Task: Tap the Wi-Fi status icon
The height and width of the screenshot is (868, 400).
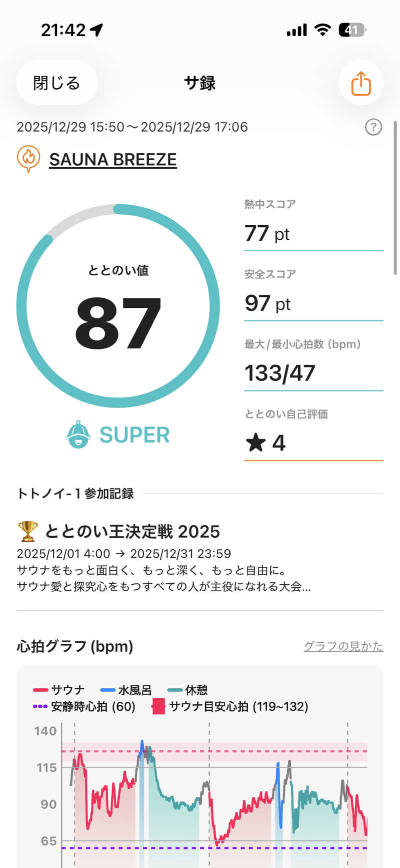Action: coord(322,30)
